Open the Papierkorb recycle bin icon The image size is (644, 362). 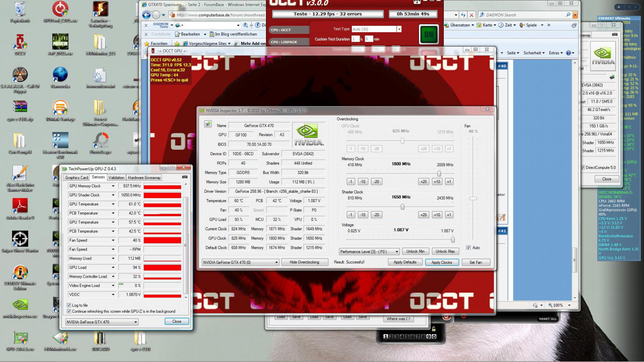[x=20, y=12]
